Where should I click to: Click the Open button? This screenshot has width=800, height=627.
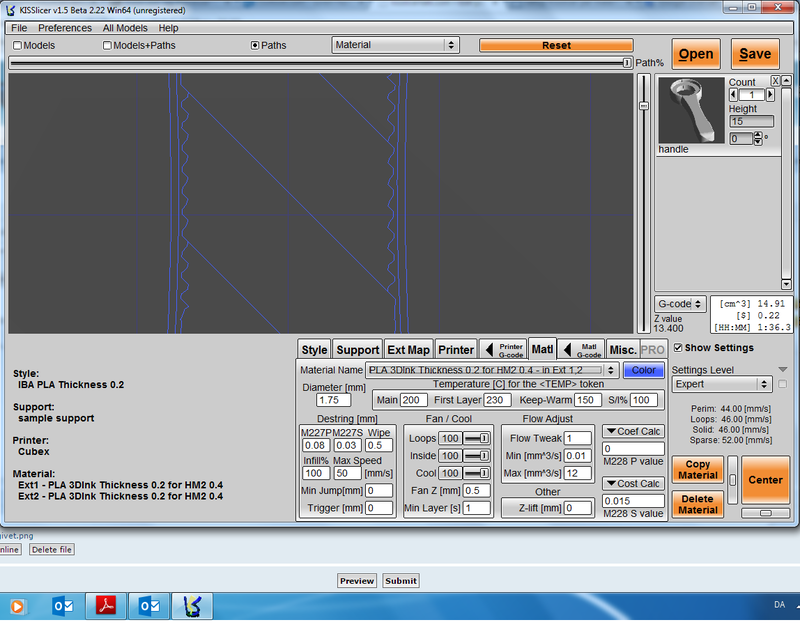696,54
